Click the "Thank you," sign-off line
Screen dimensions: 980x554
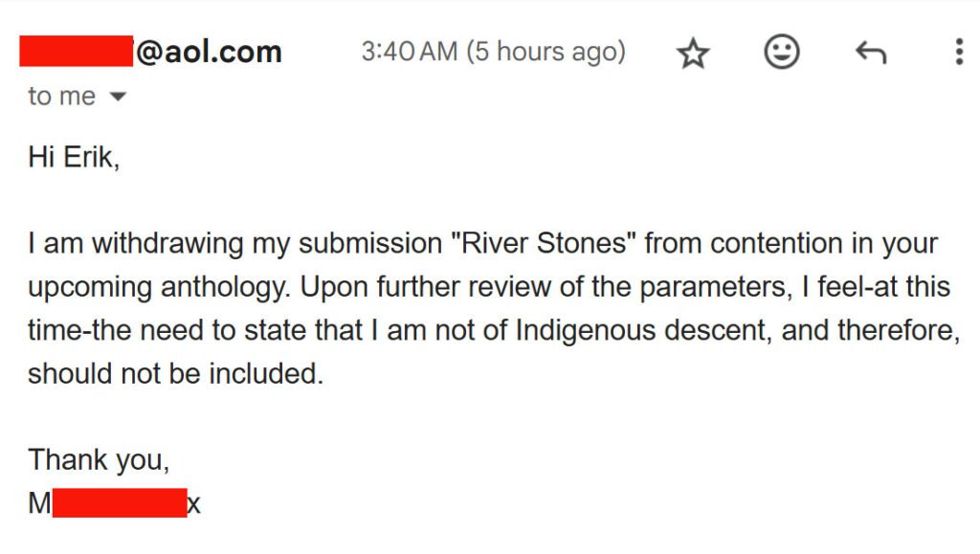point(99,459)
